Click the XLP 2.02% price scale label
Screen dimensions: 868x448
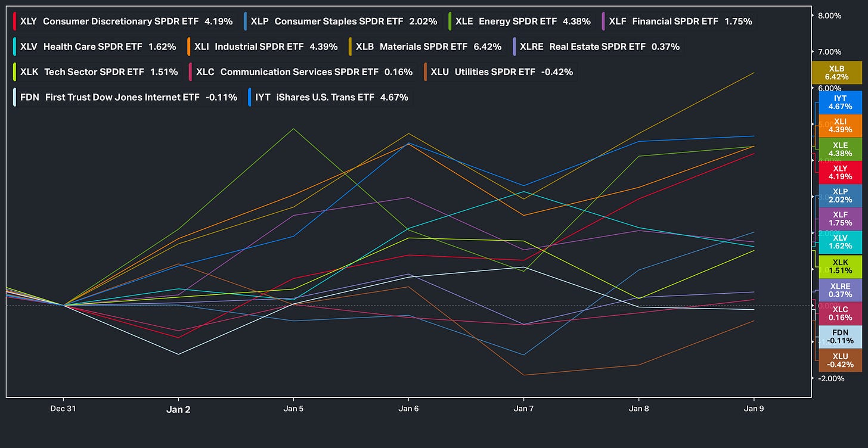pos(840,195)
